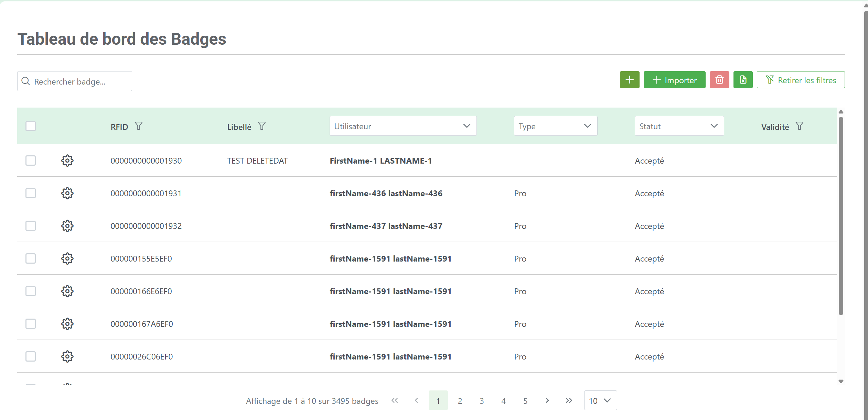
Task: Click the table's vertical scrollbar thumb
Action: (x=841, y=216)
